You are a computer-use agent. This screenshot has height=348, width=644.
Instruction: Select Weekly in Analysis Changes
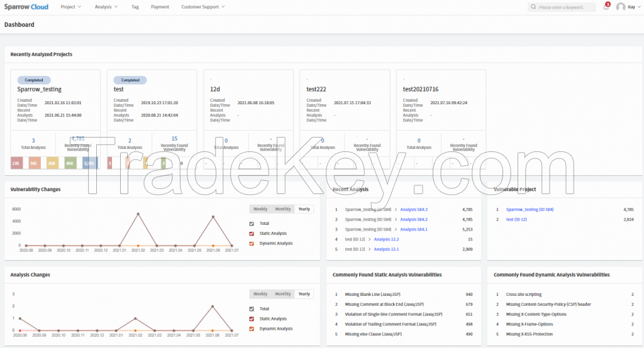[x=260, y=294]
